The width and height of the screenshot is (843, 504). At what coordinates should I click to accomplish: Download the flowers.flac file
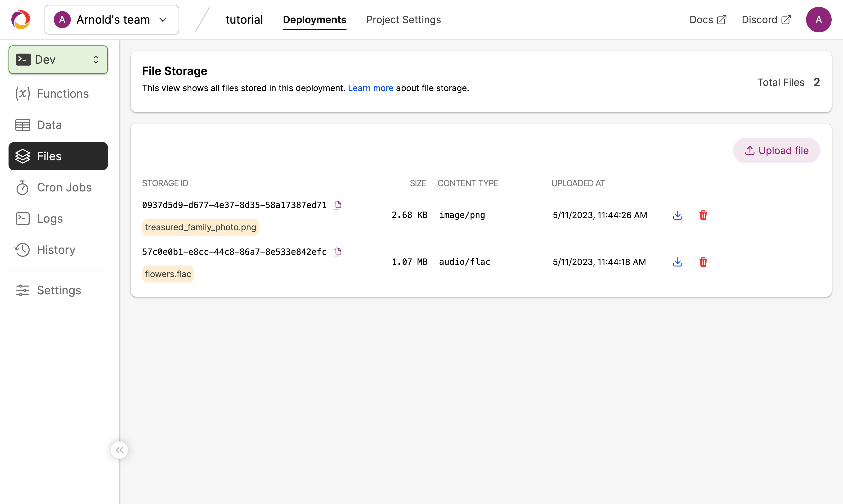click(678, 262)
